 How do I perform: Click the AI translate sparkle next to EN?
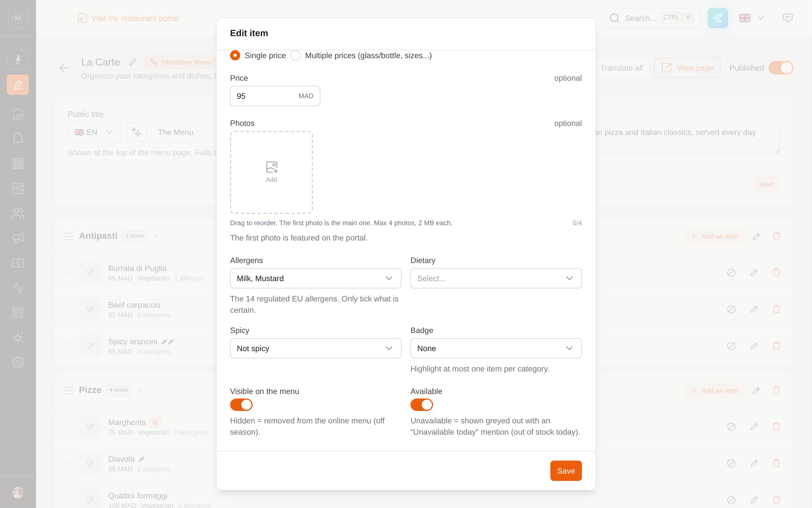click(x=136, y=132)
